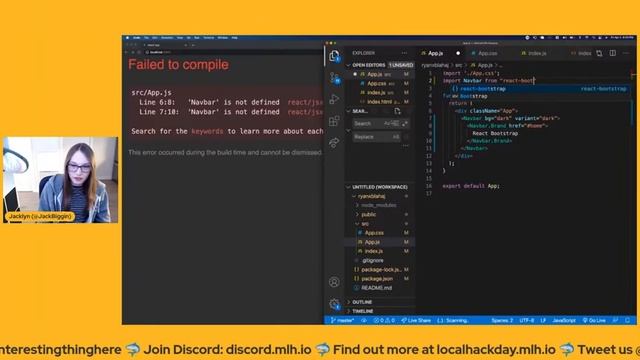Viewport: 640px width, 360px height.
Task: Open Explorer panel more actions ellipsis
Action: [404, 53]
